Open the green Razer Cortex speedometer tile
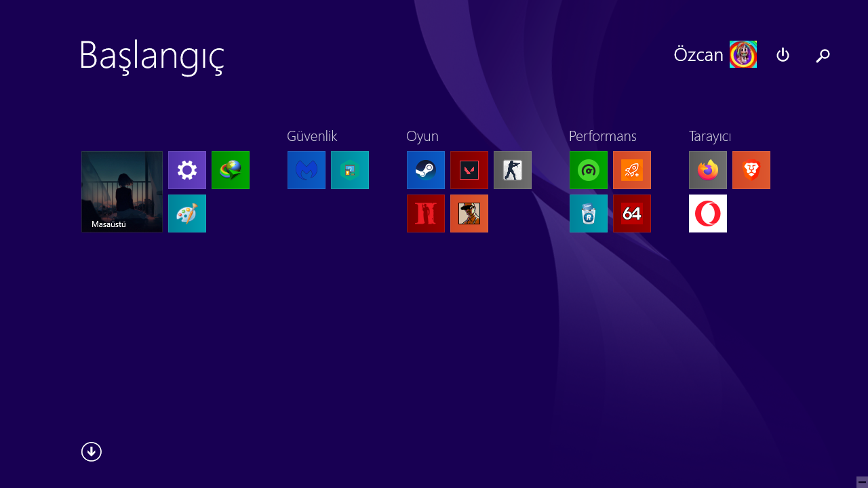Screen dimensions: 868x488 [589, 170]
